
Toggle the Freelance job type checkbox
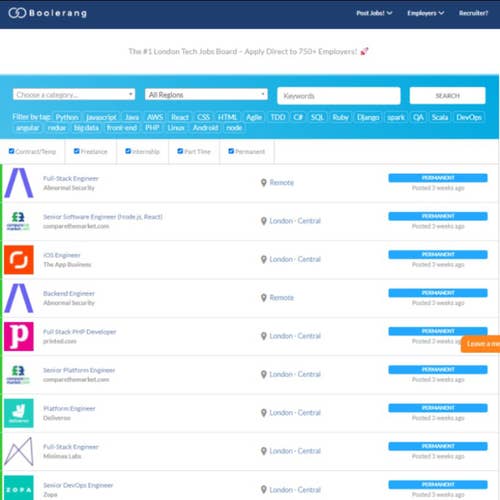point(77,151)
